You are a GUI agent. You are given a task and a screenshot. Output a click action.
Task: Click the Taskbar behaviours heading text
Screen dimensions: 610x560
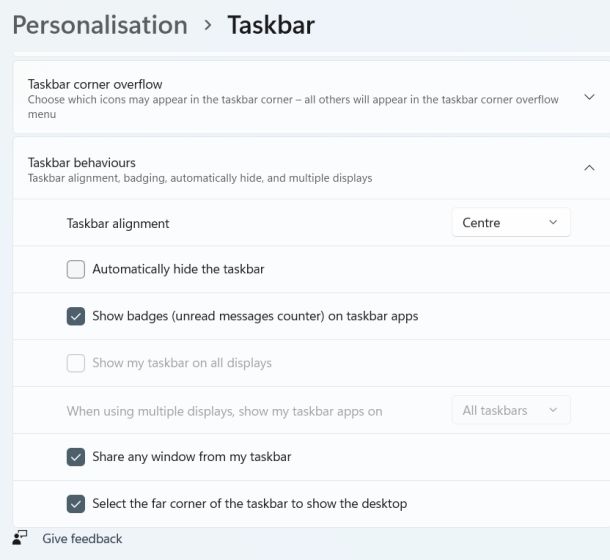click(x=82, y=162)
